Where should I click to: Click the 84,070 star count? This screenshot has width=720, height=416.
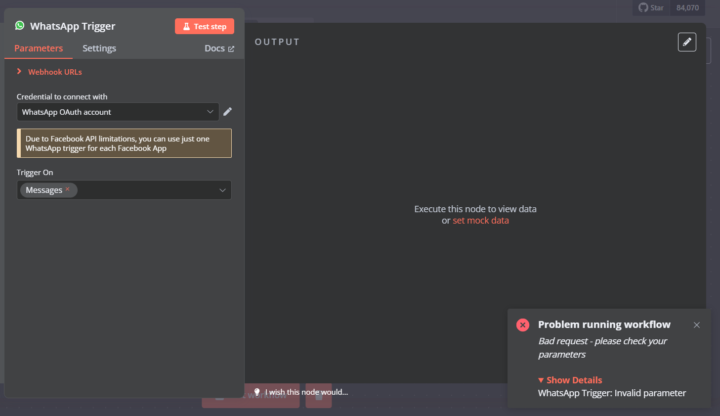pos(687,8)
